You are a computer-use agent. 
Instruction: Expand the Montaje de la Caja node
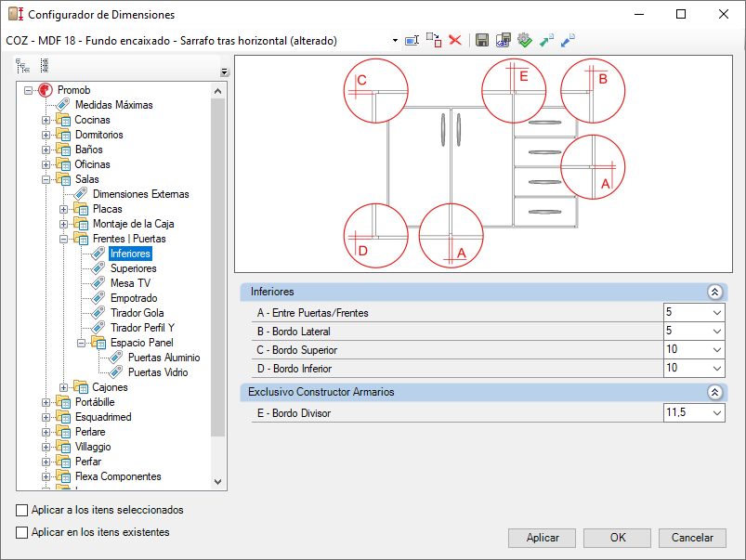pos(63,224)
